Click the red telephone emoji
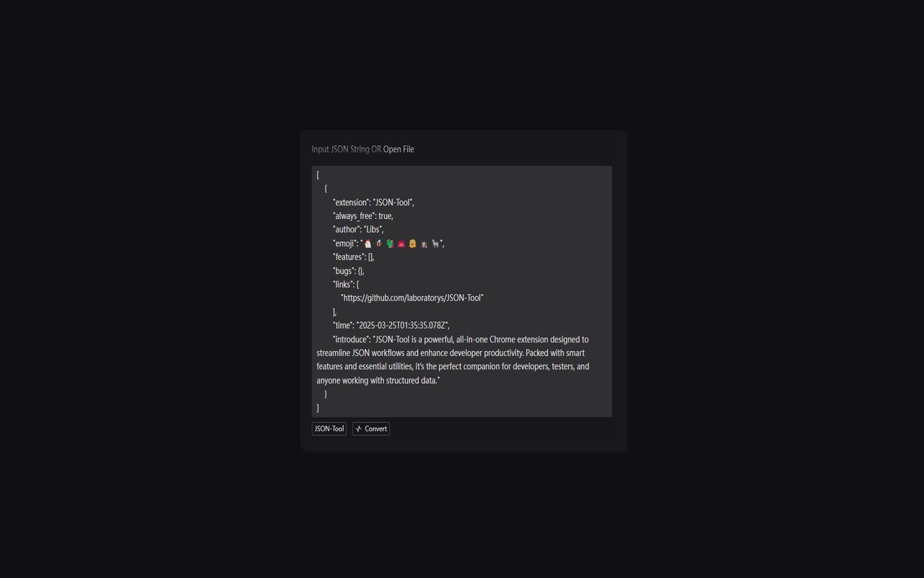The width and height of the screenshot is (924, 578). [401, 244]
